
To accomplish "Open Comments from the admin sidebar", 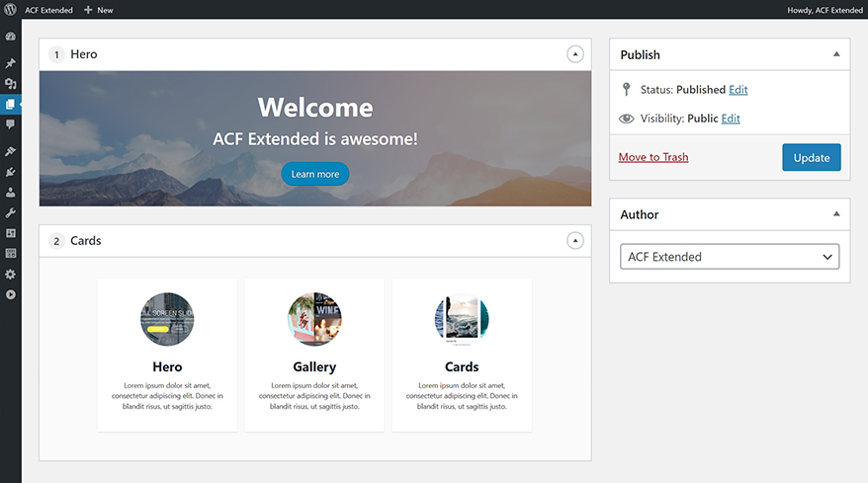I will tap(10, 124).
